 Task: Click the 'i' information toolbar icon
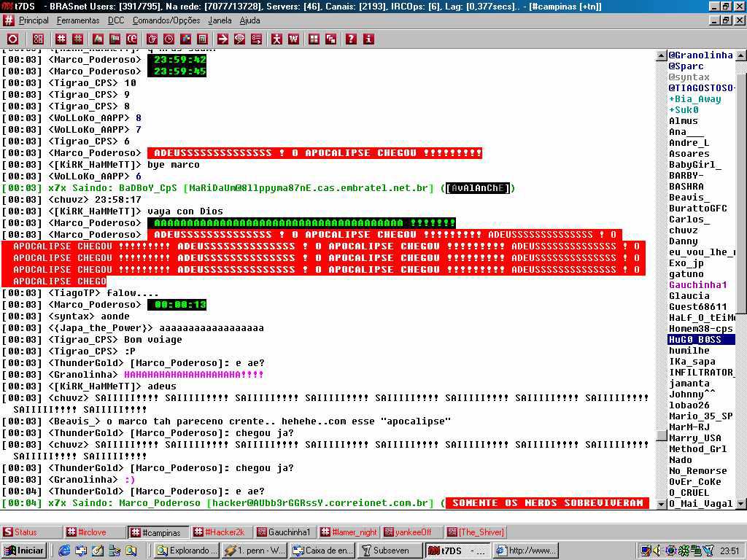tap(368, 39)
